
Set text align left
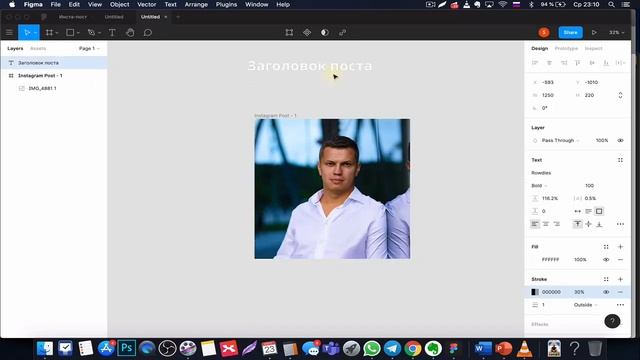pyautogui.click(x=535, y=224)
